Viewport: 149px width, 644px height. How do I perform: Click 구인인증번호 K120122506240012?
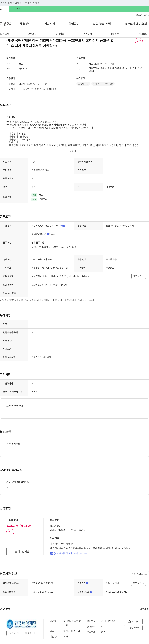click(117, 592)
